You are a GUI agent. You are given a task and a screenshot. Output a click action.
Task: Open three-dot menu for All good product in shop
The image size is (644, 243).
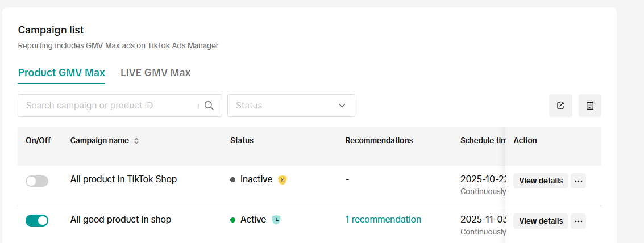[x=578, y=221]
